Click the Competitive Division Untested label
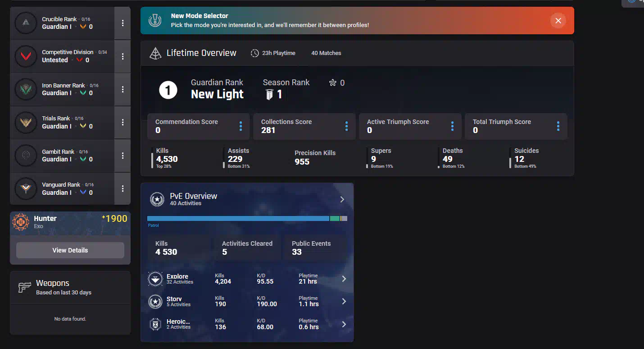This screenshot has width=644, height=349. (55, 60)
